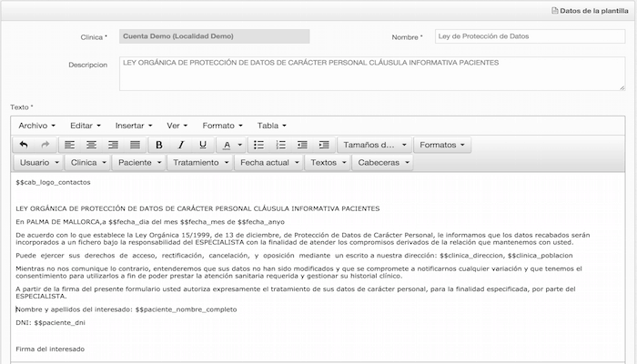This screenshot has width=637, height=364.
Task: Click the Descripcion text area
Action: tap(372, 74)
